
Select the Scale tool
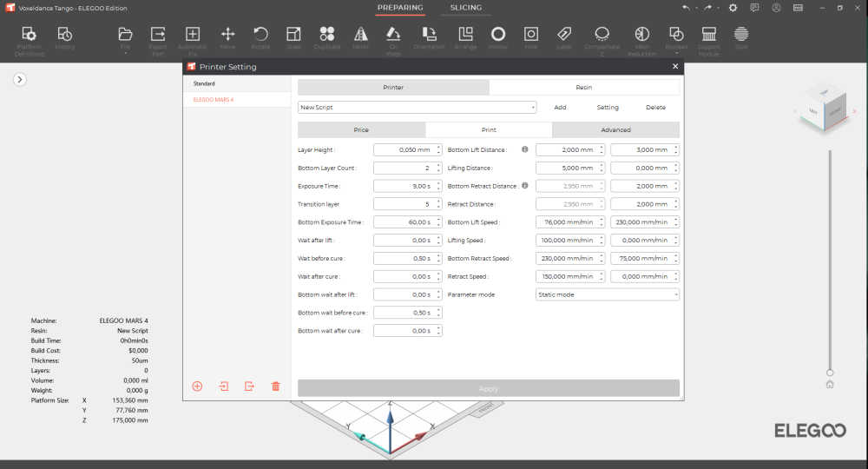coord(293,38)
